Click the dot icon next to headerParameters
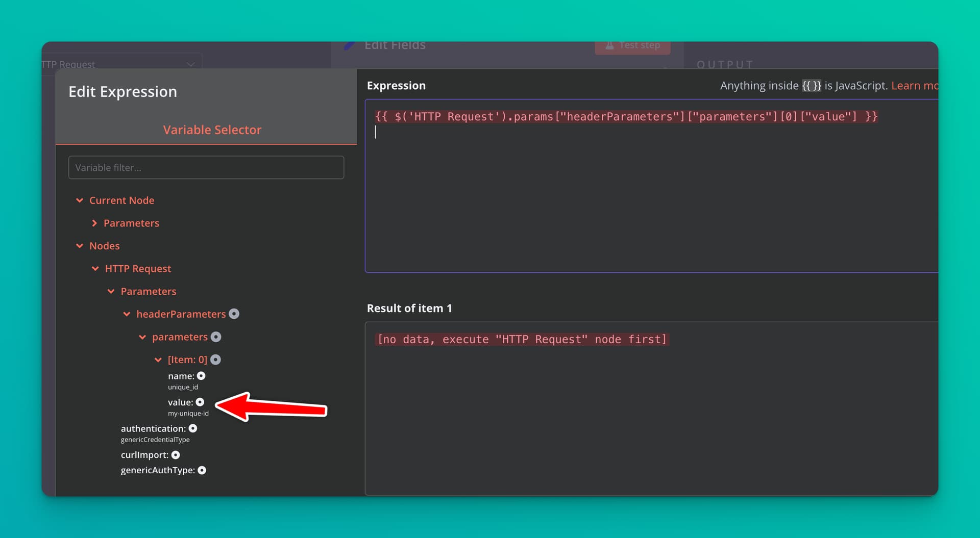 pyautogui.click(x=234, y=314)
